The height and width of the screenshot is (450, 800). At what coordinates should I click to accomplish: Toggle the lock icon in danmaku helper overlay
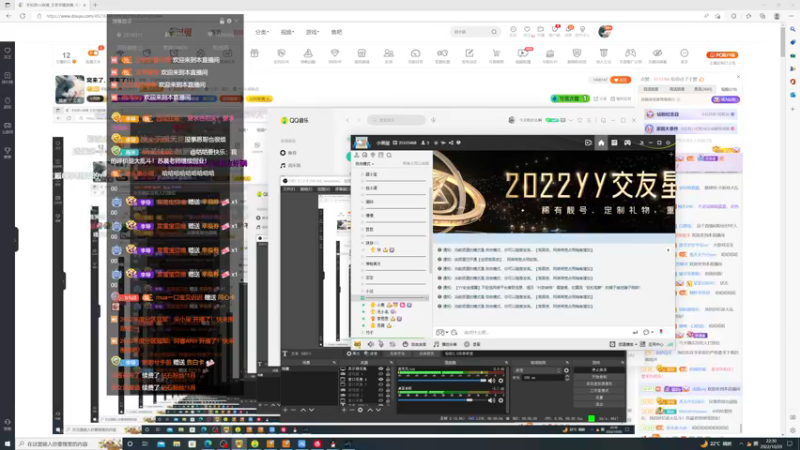(x=222, y=21)
